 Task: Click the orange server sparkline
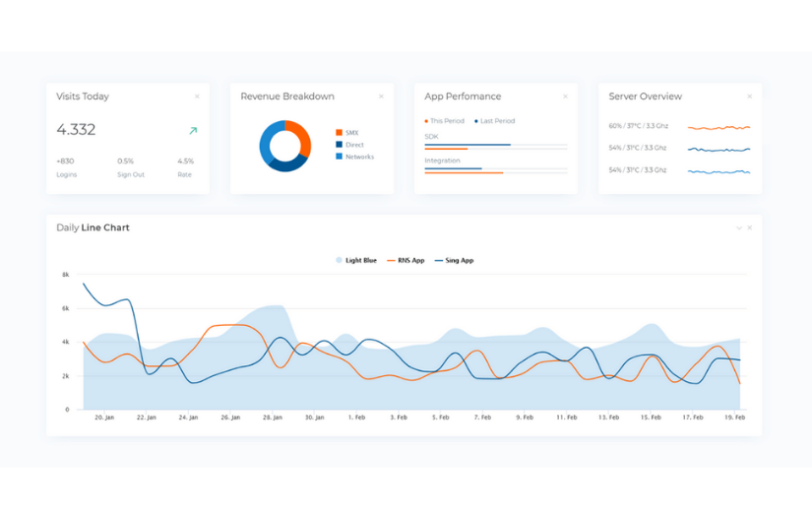coord(718,127)
